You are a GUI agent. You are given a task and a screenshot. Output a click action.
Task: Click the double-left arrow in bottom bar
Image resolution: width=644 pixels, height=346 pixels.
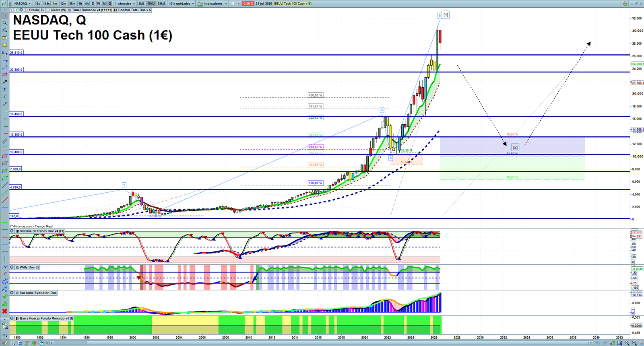[47, 343]
